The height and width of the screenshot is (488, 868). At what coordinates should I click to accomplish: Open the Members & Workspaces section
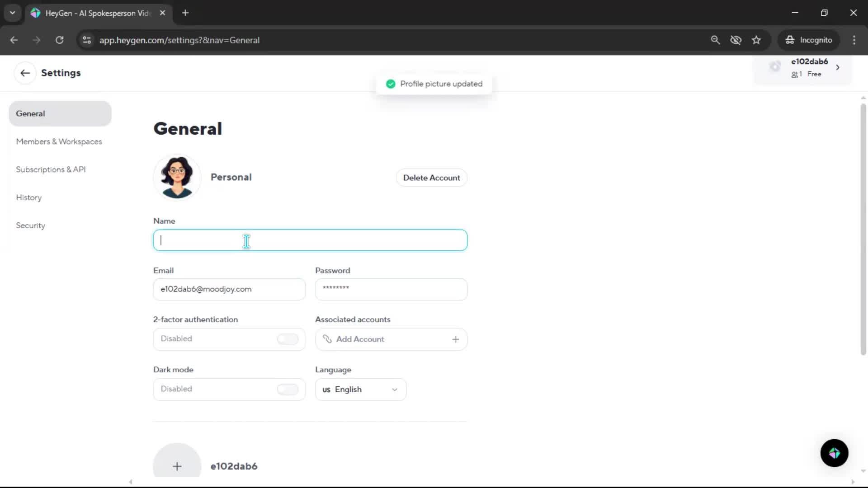click(59, 141)
